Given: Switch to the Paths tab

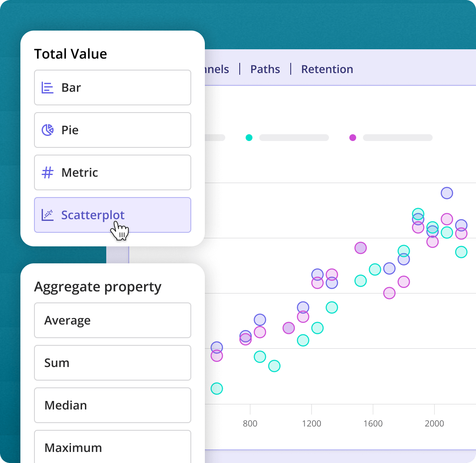Looking at the screenshot, I should click(265, 69).
